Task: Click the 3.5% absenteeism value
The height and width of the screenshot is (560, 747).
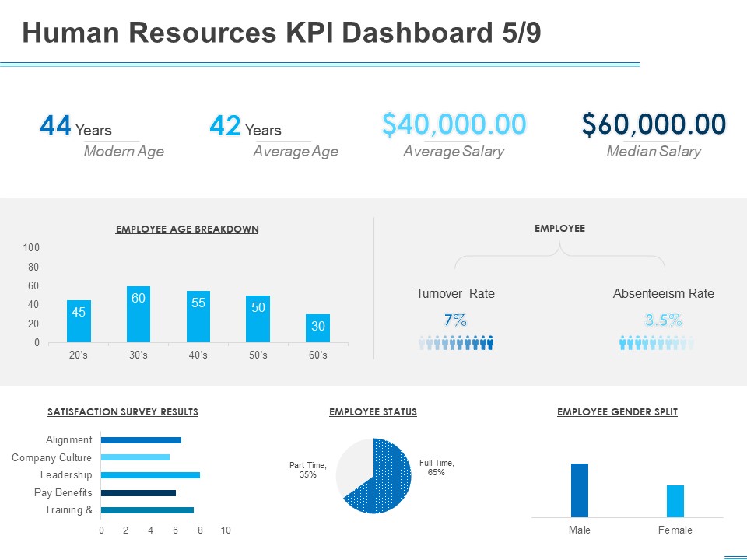Action: pyautogui.click(x=663, y=320)
